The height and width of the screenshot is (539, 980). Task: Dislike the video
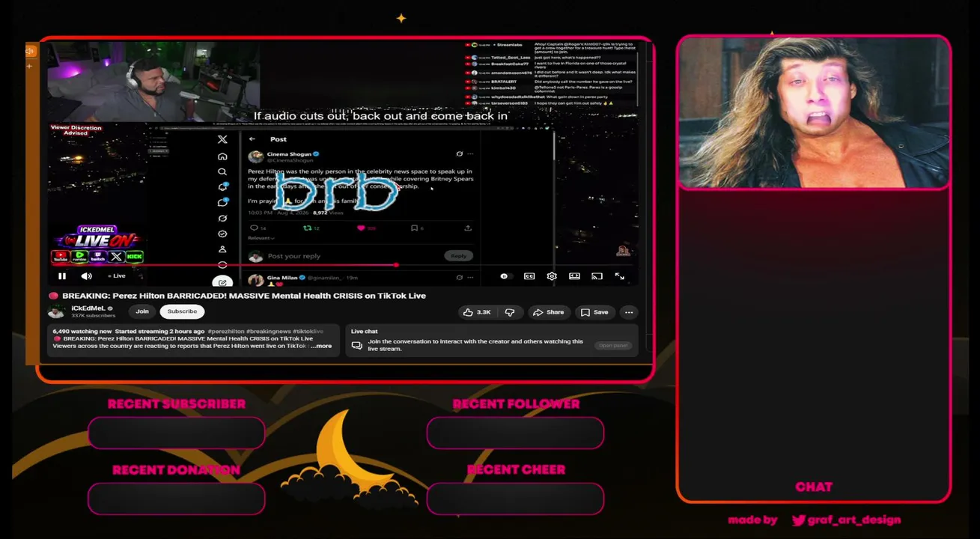point(510,312)
